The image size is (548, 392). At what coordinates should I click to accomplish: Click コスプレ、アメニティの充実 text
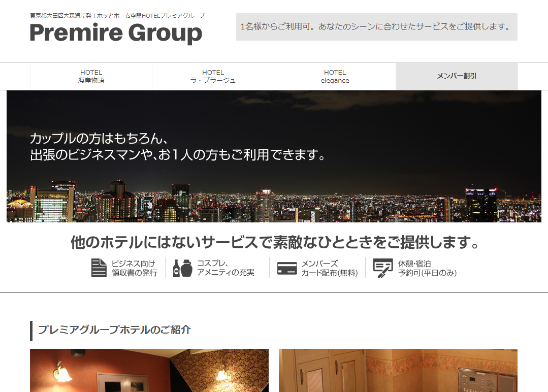225,268
